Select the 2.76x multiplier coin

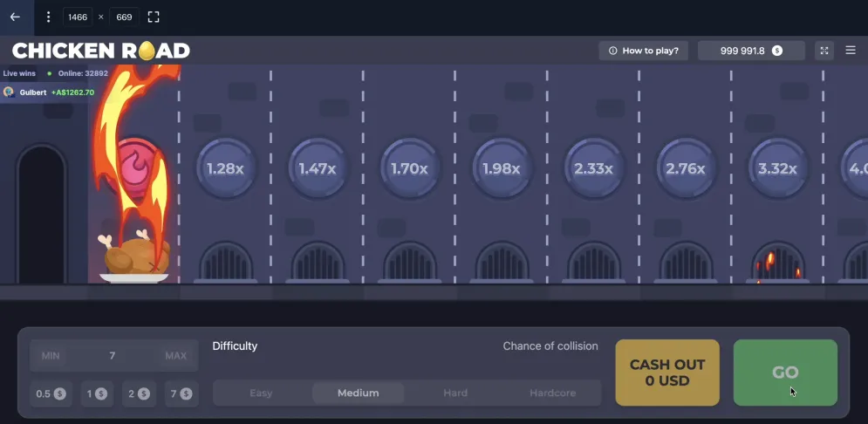686,168
